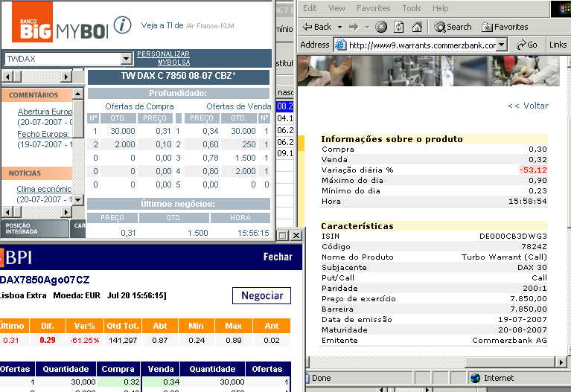Maximize the small popup window
This screenshot has height=392, width=571.
point(283,236)
